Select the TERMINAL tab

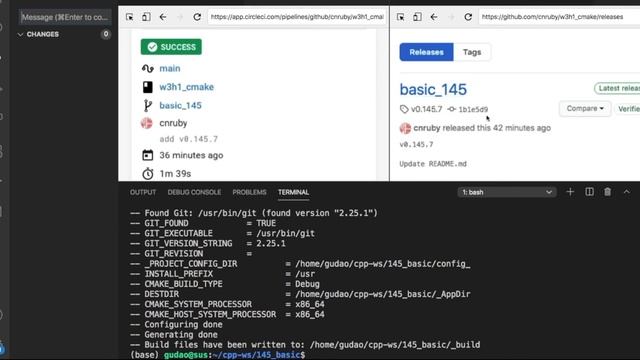(x=293, y=192)
